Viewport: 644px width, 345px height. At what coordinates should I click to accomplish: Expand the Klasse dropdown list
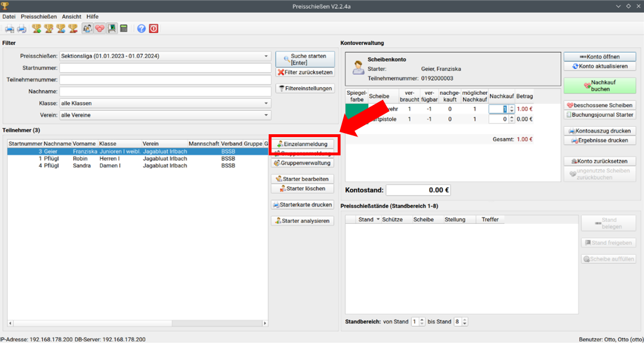pyautogui.click(x=266, y=103)
